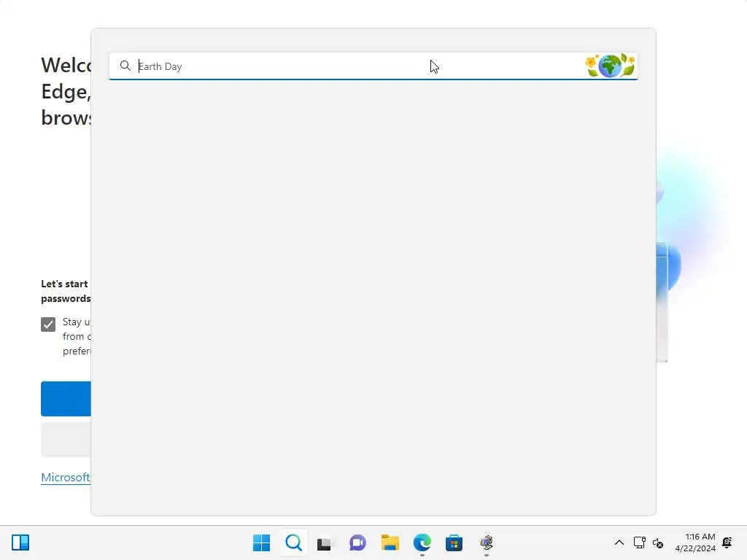The width and height of the screenshot is (747, 560).
Task: Show hidden system tray icons
Action: (619, 542)
